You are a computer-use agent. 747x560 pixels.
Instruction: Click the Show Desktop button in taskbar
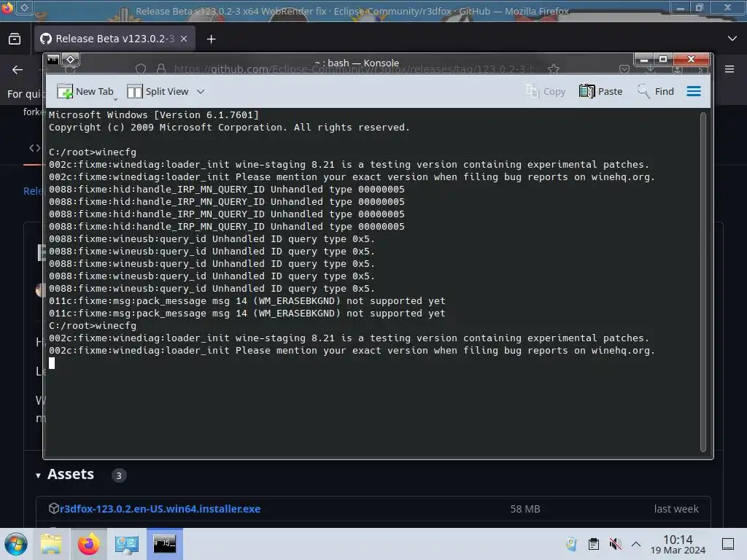click(728, 544)
